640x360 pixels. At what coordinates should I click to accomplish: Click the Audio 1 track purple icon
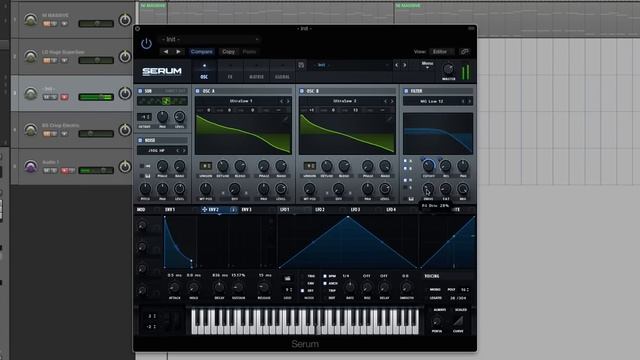tap(31, 167)
